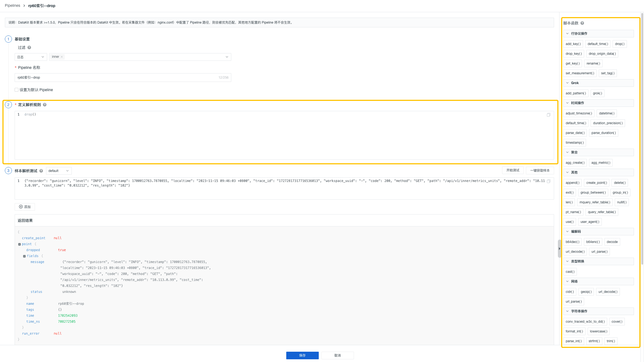This screenshot has width=644, height=362.
Task: Open the 日志 category dropdown
Action: click(31, 57)
